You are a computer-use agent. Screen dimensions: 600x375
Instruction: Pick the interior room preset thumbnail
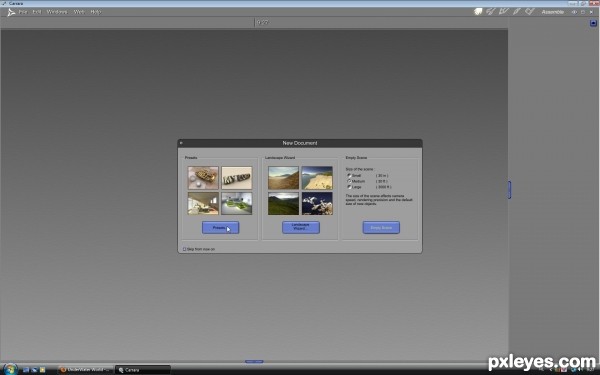[x=203, y=203]
